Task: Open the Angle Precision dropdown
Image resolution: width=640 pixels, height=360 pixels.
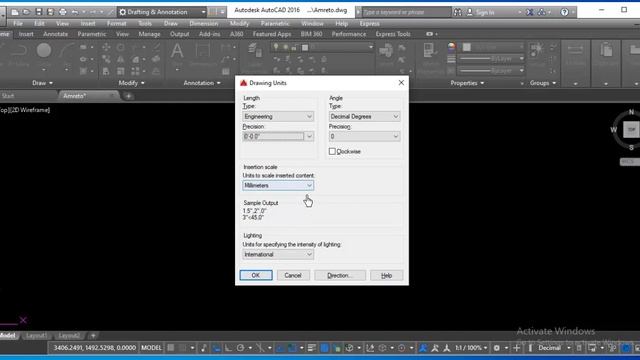Action: click(364, 136)
